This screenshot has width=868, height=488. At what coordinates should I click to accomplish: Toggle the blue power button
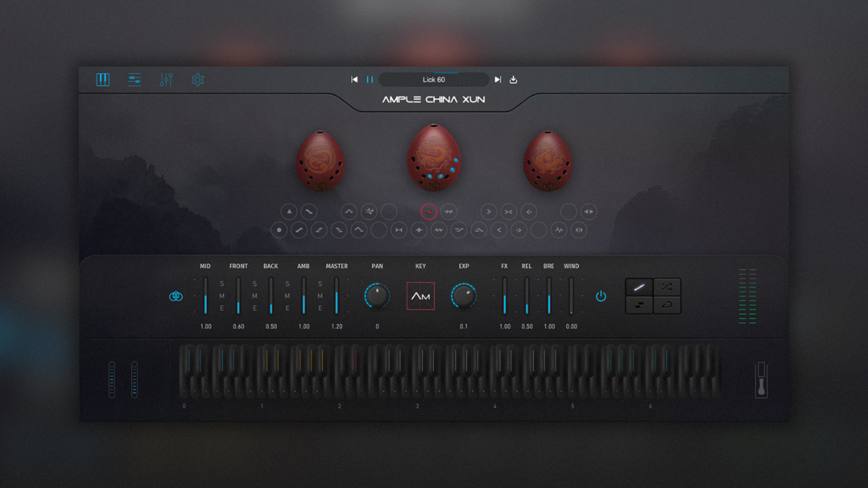(x=601, y=296)
